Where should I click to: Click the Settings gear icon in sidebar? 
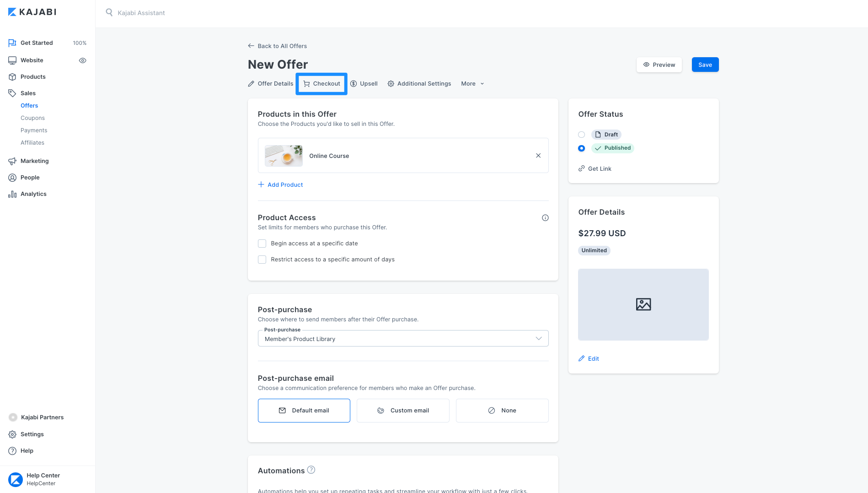pos(12,434)
